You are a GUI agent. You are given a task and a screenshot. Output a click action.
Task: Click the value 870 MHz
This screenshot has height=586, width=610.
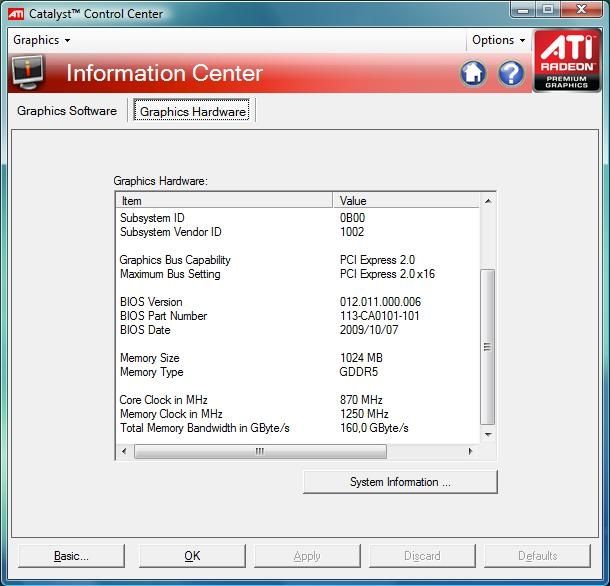tap(361, 400)
